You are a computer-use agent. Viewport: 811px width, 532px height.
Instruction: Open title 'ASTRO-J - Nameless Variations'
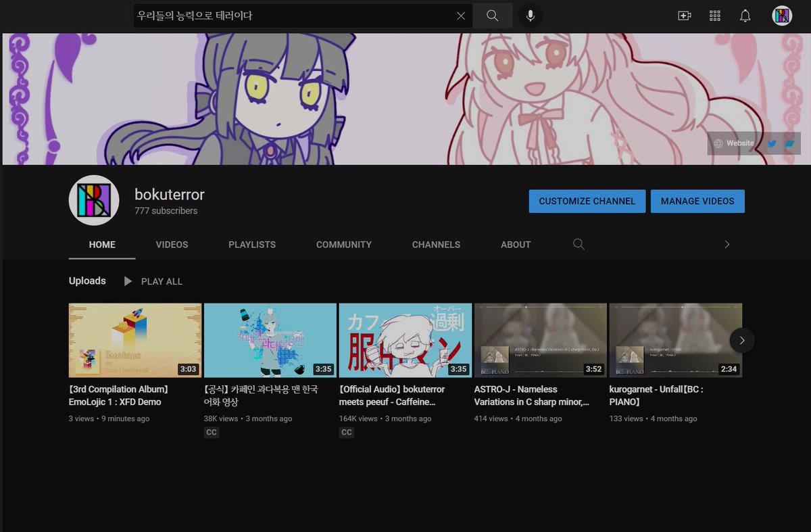tap(532, 395)
